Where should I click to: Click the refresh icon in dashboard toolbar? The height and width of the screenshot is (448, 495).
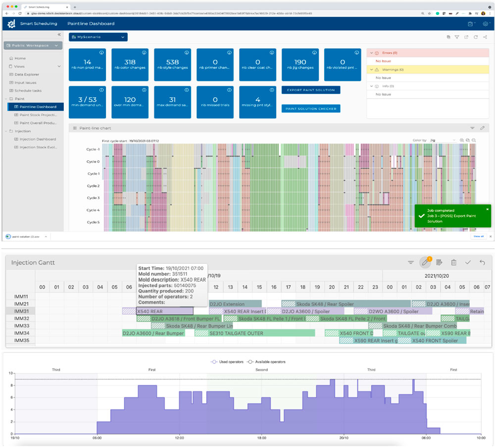point(475,37)
